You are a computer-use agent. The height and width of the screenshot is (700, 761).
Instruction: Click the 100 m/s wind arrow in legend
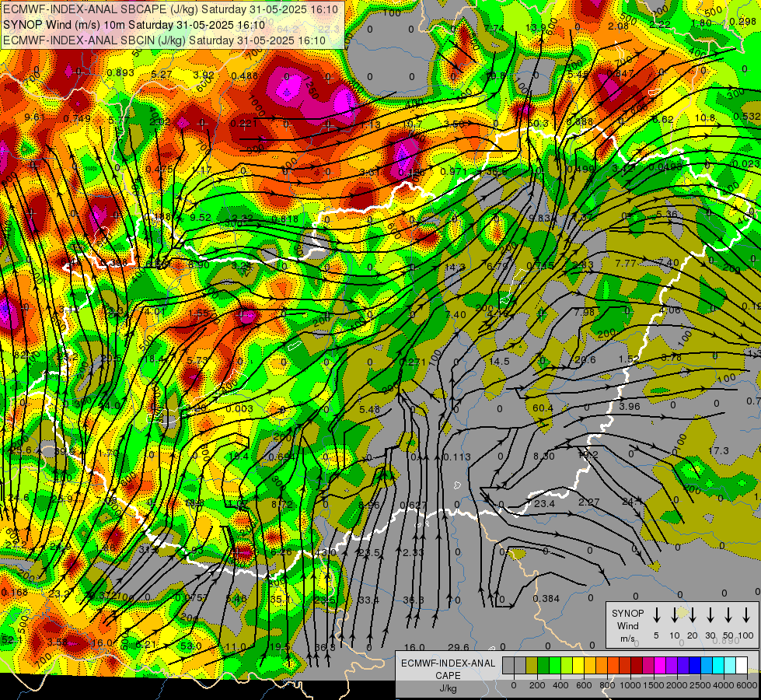tap(746, 615)
